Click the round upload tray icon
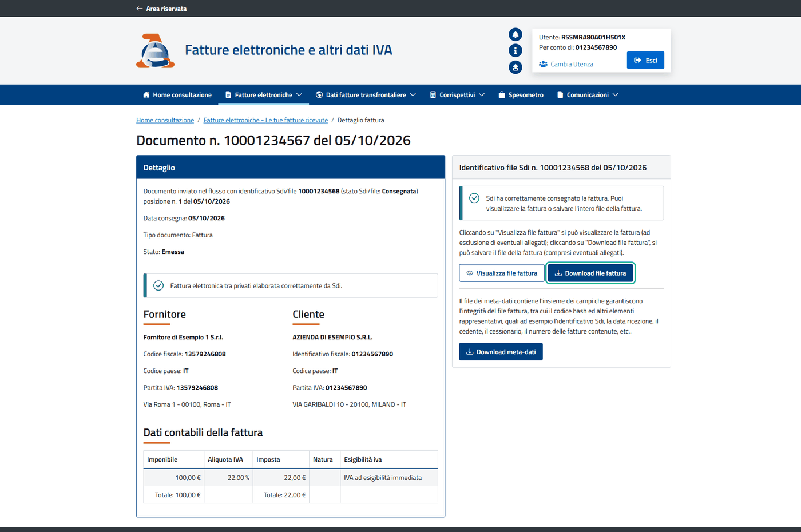Viewport: 801px width, 532px height. coord(516,68)
